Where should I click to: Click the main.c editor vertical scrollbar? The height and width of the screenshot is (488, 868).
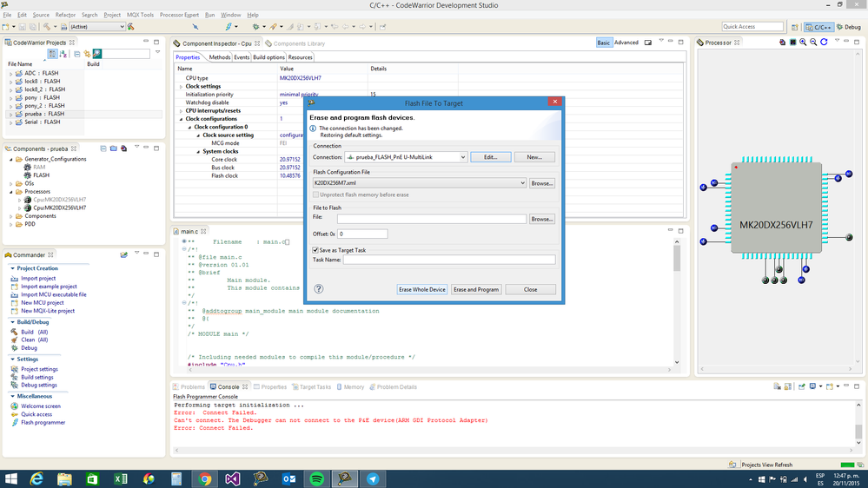(x=677, y=302)
